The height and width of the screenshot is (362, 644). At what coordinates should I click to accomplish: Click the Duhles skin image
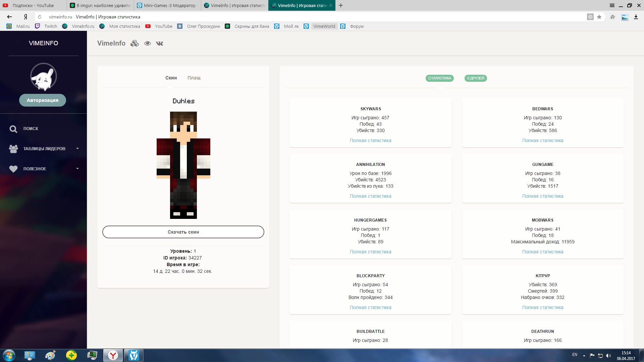pos(183,165)
